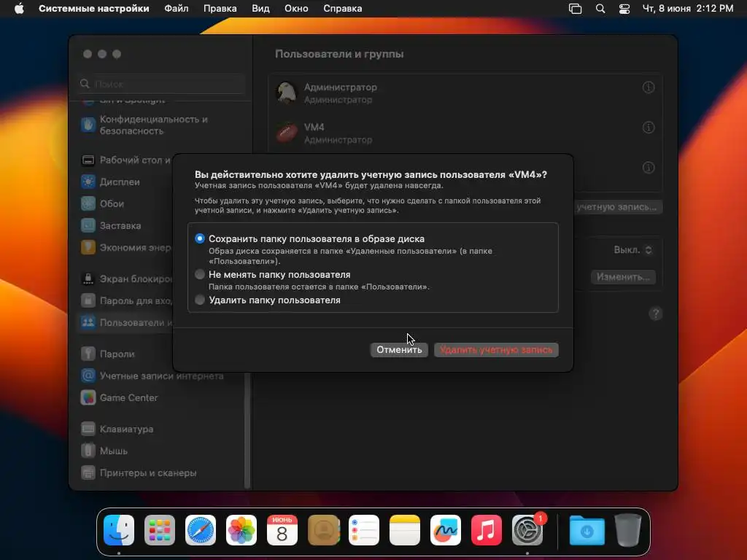
Task: Launch Safari from the Dock
Action: click(201, 530)
